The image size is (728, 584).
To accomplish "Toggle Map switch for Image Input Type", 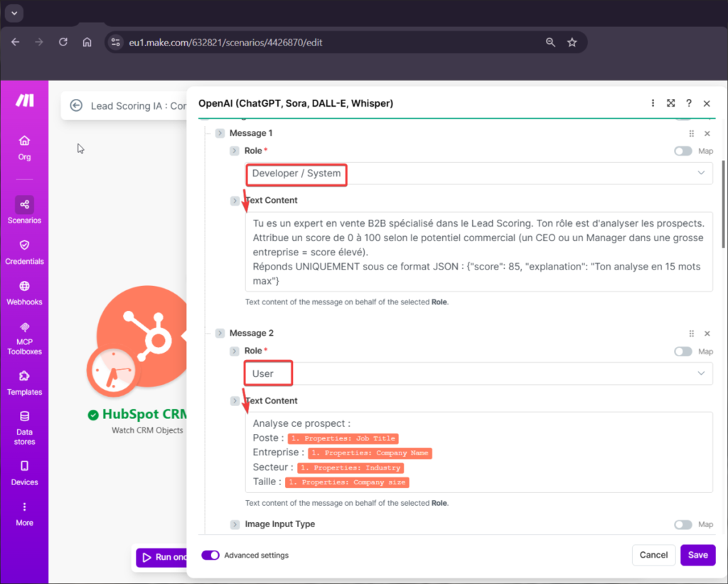I will (x=682, y=524).
